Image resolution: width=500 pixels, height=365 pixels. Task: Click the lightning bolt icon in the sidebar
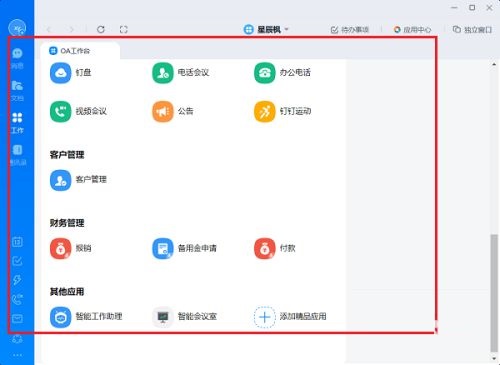point(17,280)
